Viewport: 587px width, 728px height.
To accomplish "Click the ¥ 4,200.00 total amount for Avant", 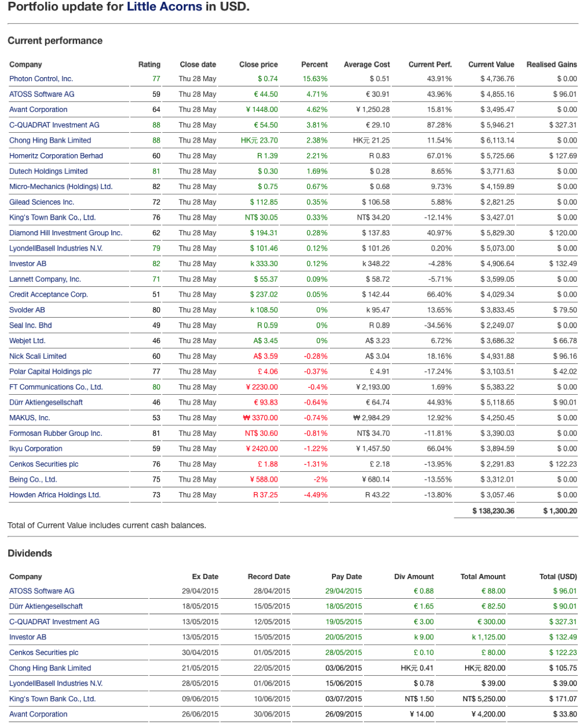I will (x=488, y=714).
